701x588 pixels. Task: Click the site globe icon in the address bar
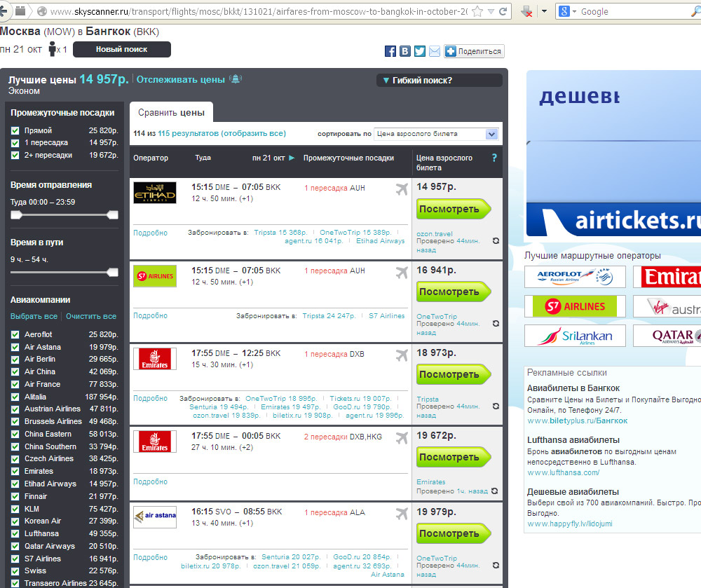point(42,12)
